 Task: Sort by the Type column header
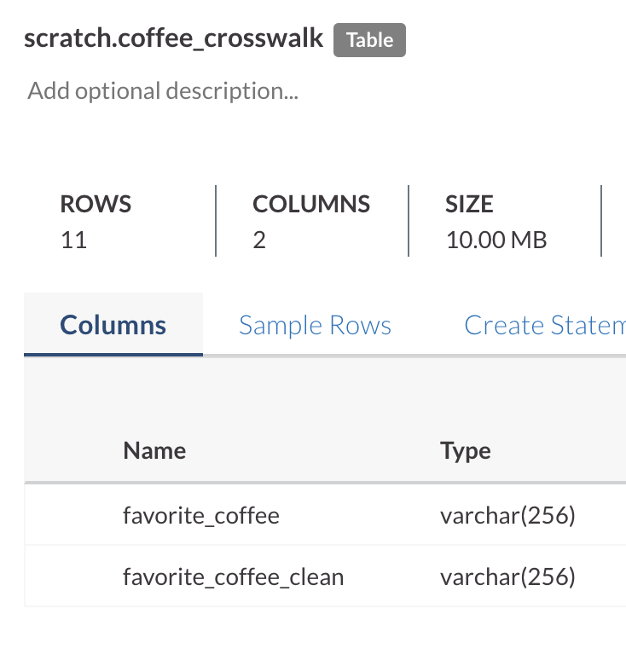[465, 450]
